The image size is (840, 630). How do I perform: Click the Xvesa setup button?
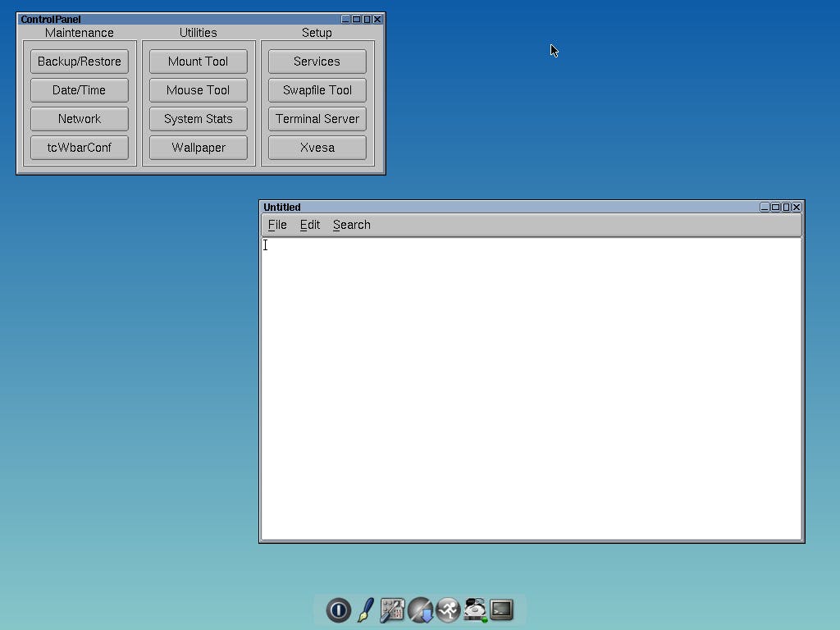point(317,148)
